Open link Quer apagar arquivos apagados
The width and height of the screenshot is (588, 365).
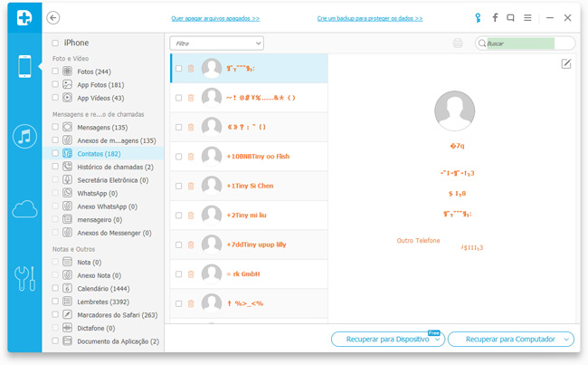click(215, 18)
